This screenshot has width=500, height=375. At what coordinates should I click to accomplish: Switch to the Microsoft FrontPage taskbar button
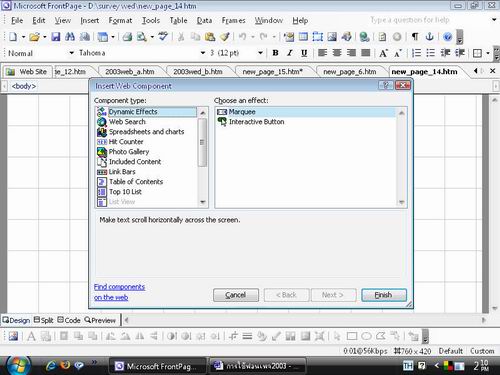point(157,366)
